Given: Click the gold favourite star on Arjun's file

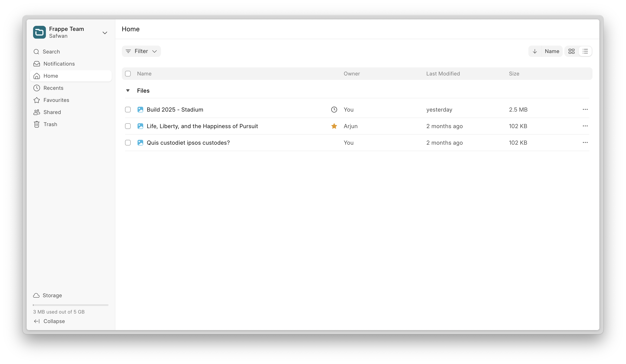Looking at the screenshot, I should coord(334,126).
